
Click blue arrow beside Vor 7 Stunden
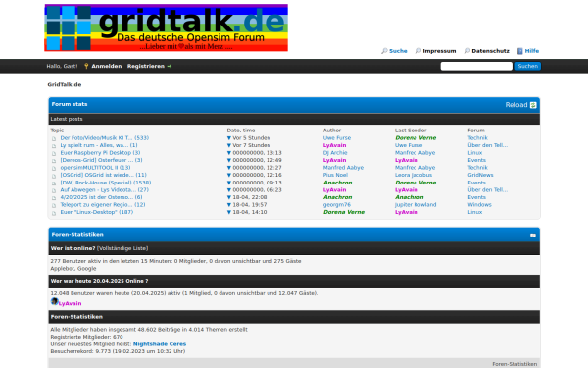(x=229, y=145)
